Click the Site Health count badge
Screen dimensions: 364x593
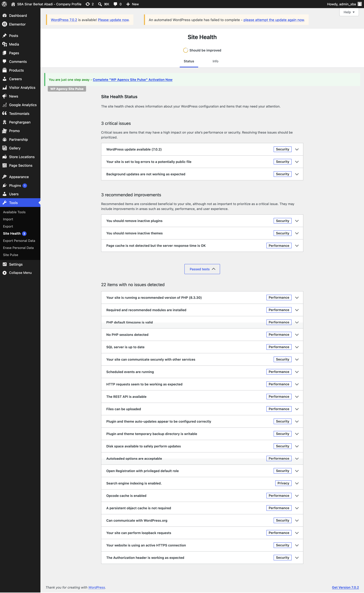click(24, 234)
